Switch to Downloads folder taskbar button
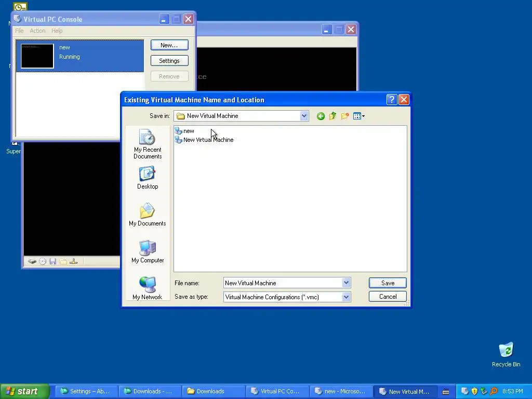 point(214,391)
